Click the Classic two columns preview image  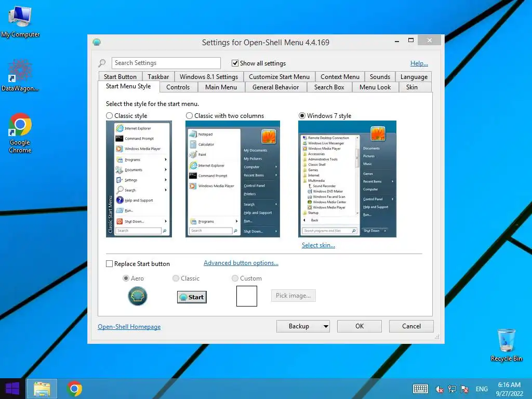coord(233,179)
